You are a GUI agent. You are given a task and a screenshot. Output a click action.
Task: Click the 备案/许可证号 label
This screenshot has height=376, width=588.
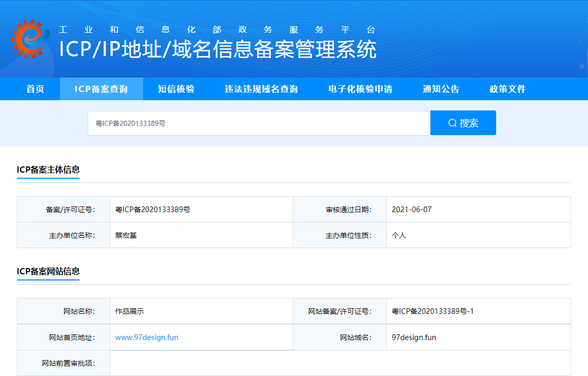pyautogui.click(x=70, y=210)
